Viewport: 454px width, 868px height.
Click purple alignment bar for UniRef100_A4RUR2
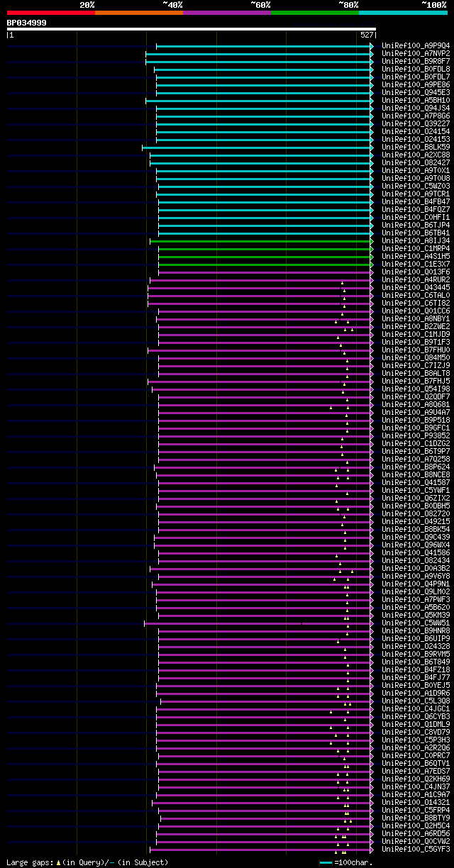(261, 280)
